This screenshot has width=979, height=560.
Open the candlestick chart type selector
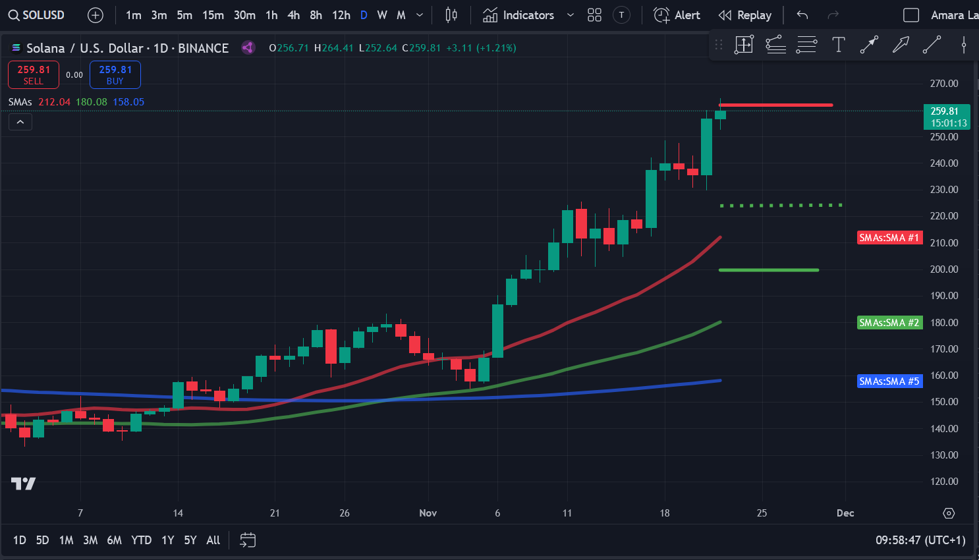pos(451,15)
